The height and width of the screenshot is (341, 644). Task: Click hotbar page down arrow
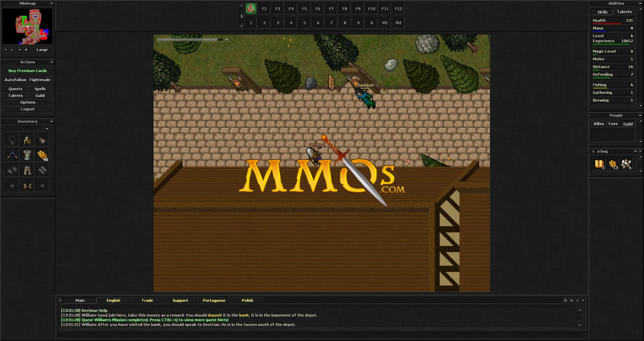click(x=241, y=26)
